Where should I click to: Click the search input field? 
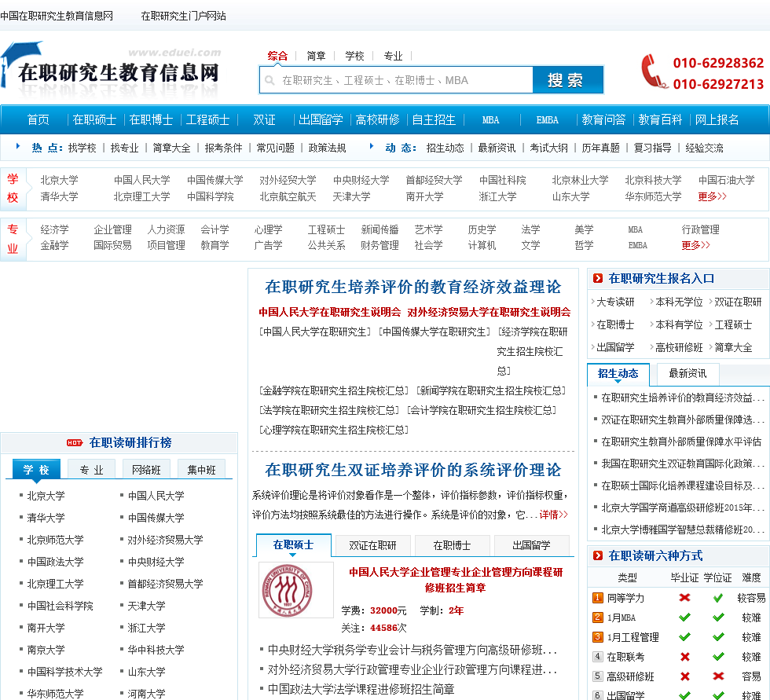point(396,80)
